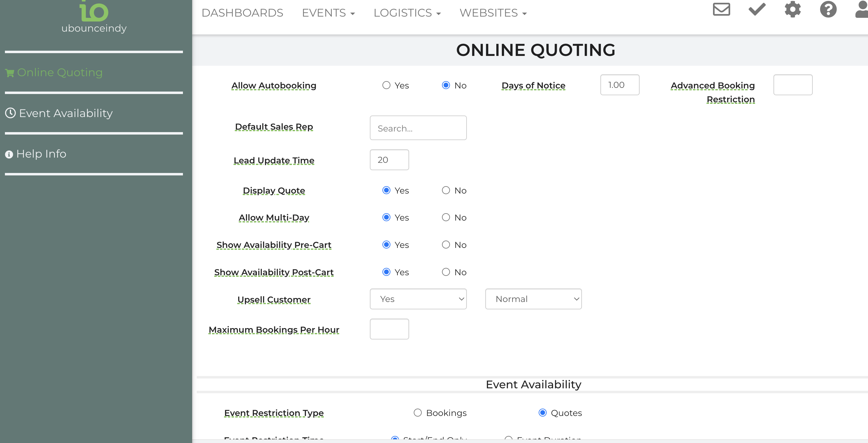Image resolution: width=868 pixels, height=443 pixels.
Task: Open the Normal upsell mode dropdown
Action: coord(533,299)
